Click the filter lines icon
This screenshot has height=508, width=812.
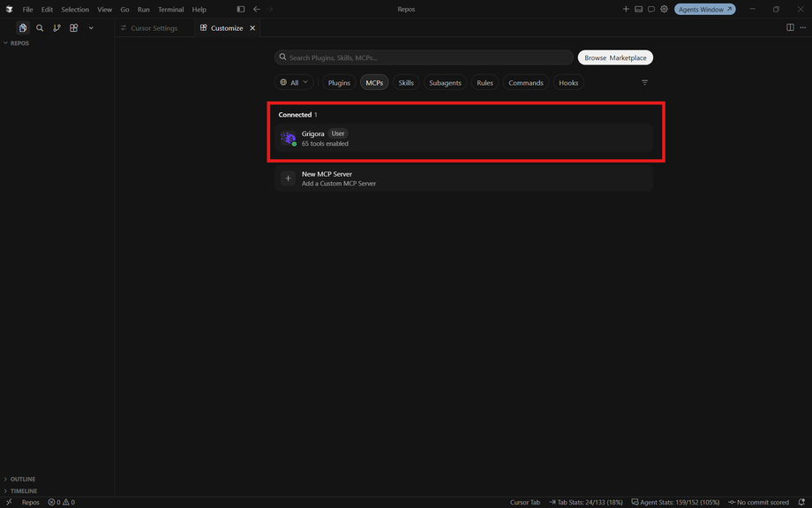(x=644, y=82)
